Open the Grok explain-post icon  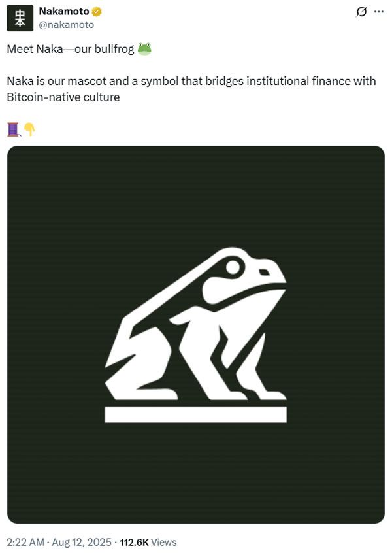point(360,12)
